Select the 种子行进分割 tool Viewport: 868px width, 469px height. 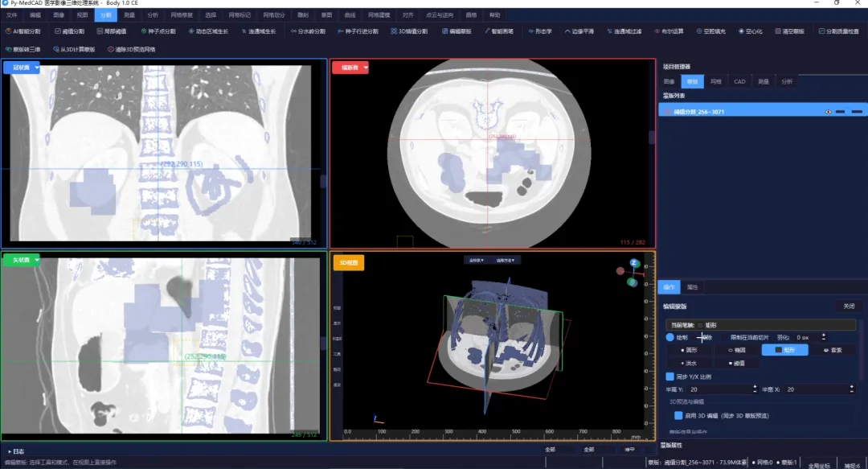tap(358, 31)
